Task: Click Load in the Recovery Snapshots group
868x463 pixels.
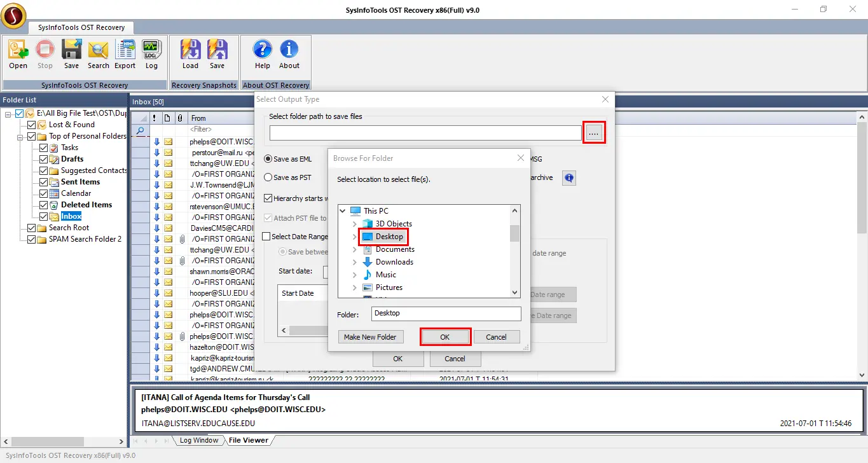Action: tap(191, 55)
